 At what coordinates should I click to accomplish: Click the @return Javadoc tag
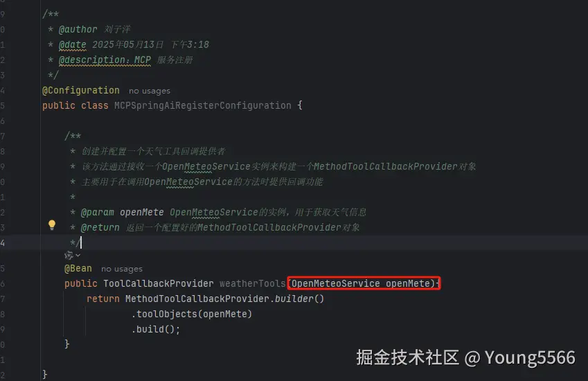[x=100, y=228]
